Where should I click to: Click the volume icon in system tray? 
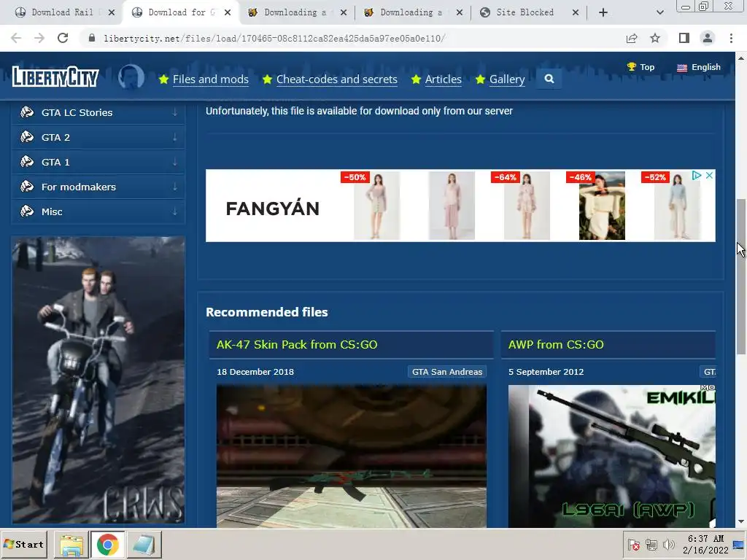pyautogui.click(x=669, y=545)
